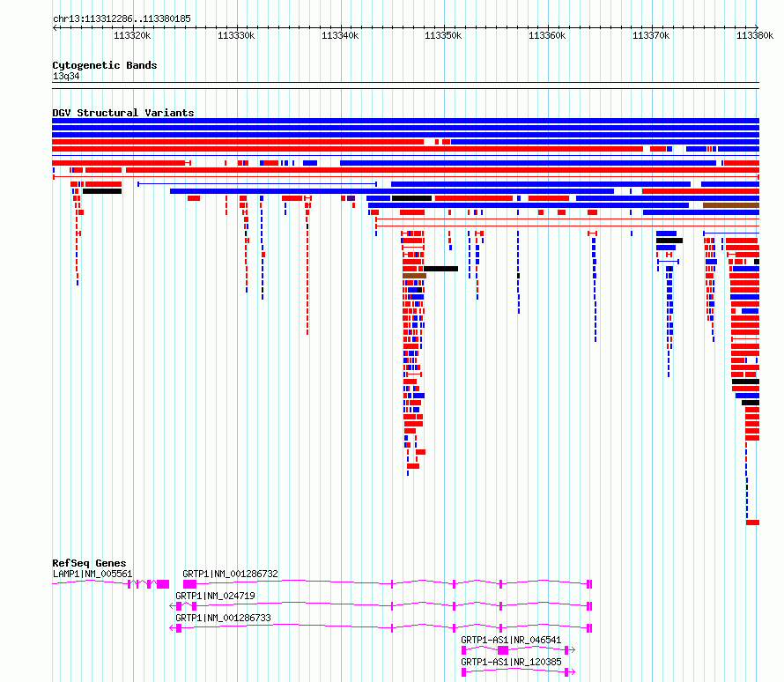This screenshot has height=682, width=784.
Task: Open the GRTP1|NM_024719 transcript label
Action: [x=215, y=596]
